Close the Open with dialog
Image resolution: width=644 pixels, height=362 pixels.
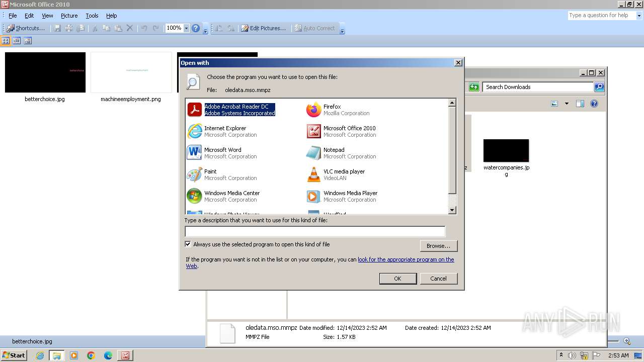click(458, 63)
